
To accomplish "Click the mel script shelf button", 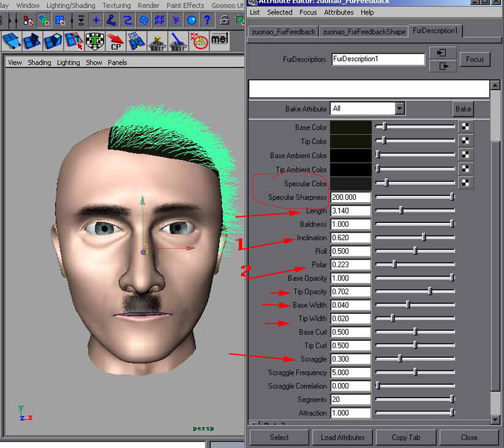I will point(219,42).
